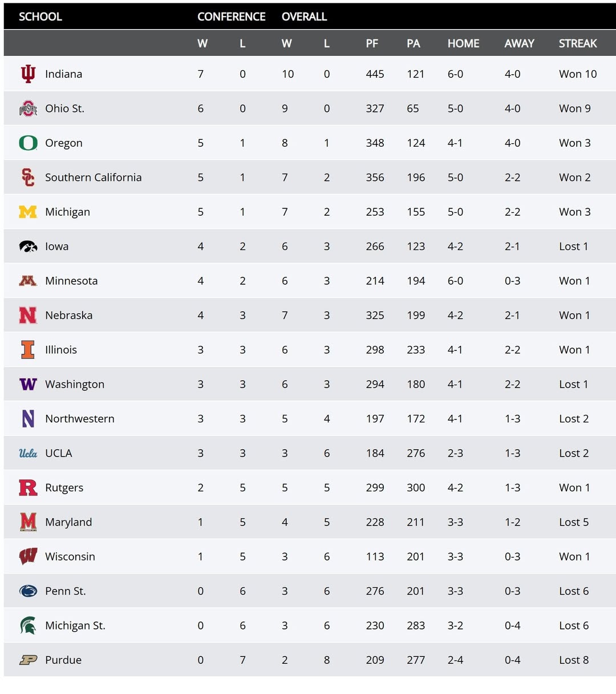
Task: Open the Rutgers team link
Action: (64, 487)
